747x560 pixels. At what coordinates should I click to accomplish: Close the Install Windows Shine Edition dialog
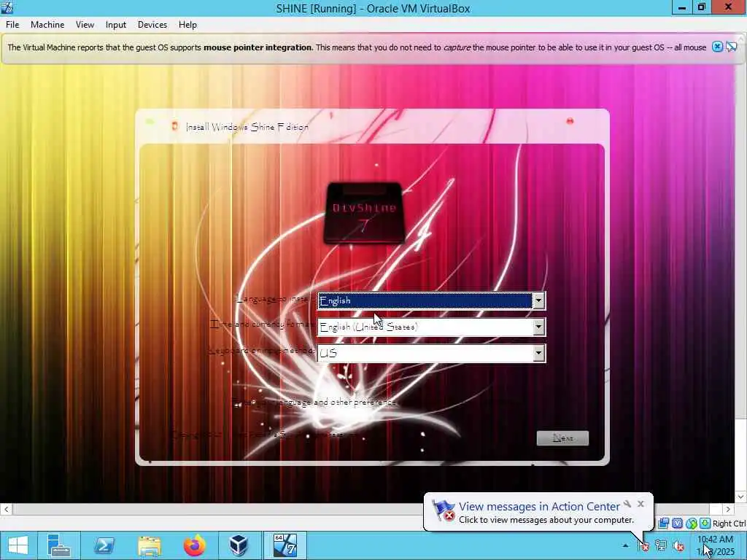(570, 122)
